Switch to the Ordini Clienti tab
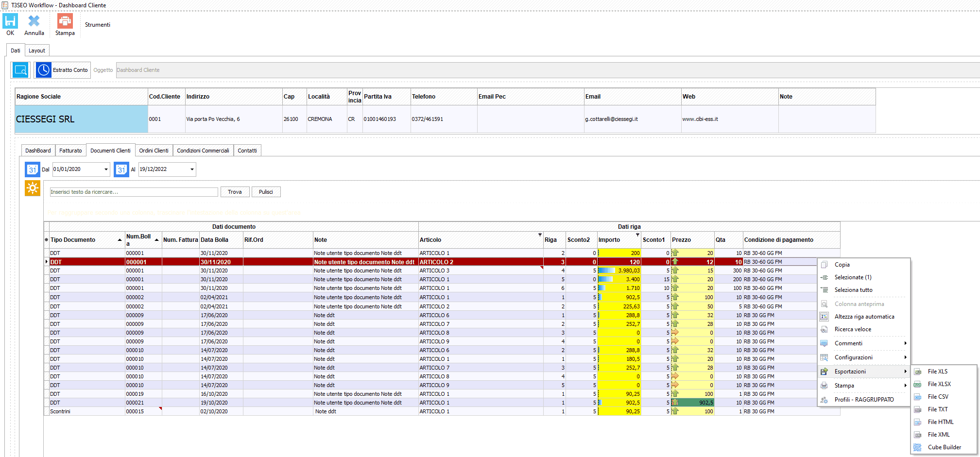 (x=154, y=151)
